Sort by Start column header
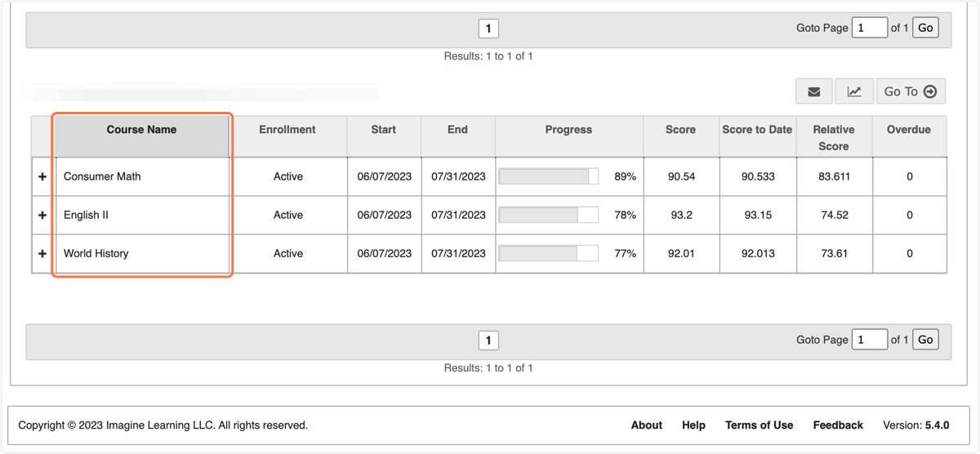 [384, 136]
